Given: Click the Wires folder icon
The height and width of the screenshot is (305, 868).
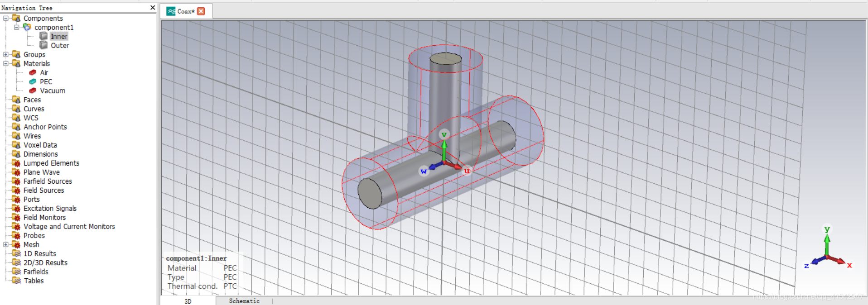Looking at the screenshot, I should [16, 136].
